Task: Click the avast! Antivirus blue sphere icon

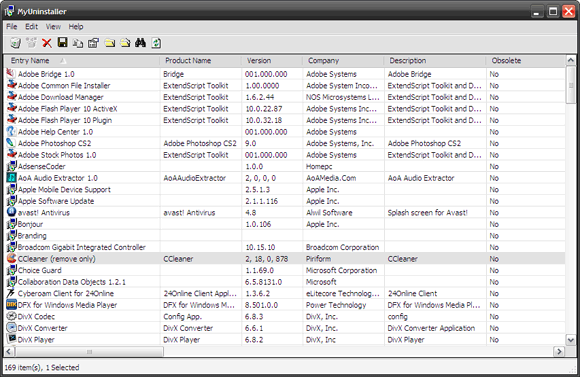Action: click(11, 212)
